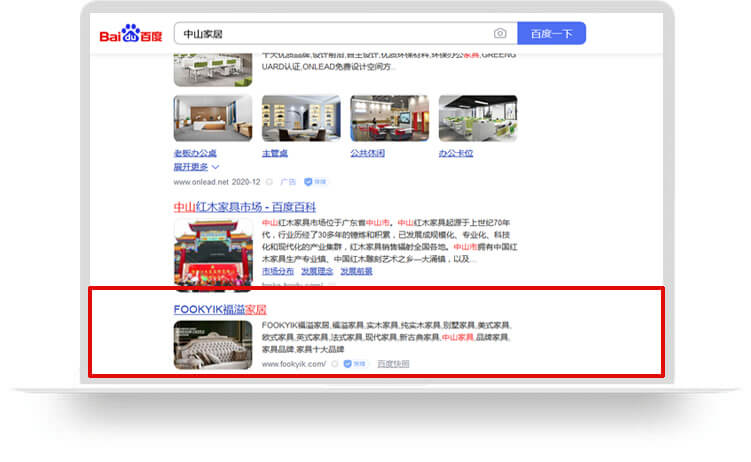The image size is (751, 462).
Task: Click the 百度一下 search button
Action: click(551, 34)
